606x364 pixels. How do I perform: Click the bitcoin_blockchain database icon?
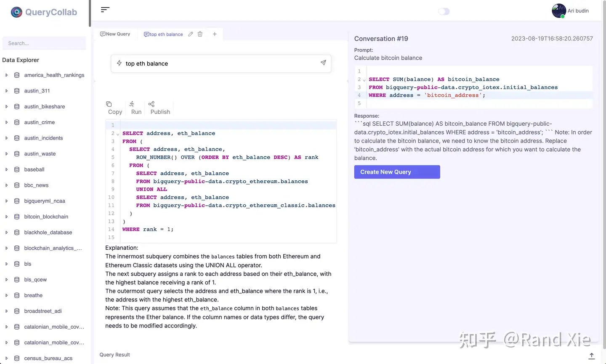17,216
